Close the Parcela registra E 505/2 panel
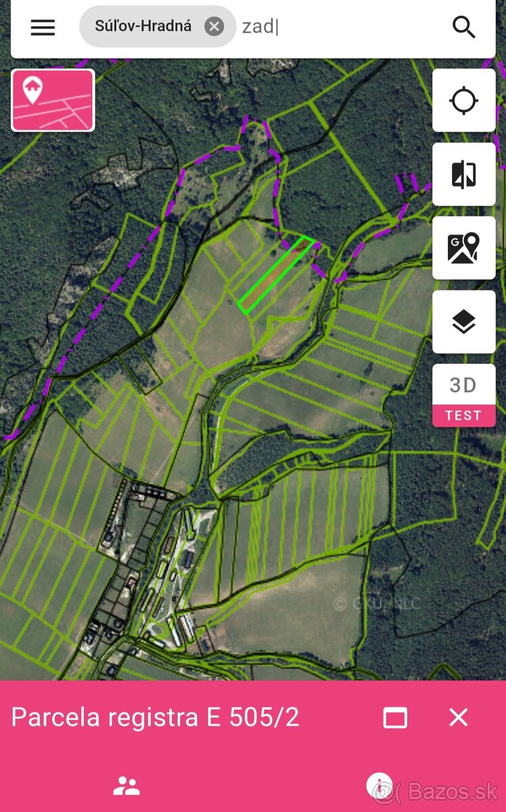The width and height of the screenshot is (506, 812). click(459, 717)
